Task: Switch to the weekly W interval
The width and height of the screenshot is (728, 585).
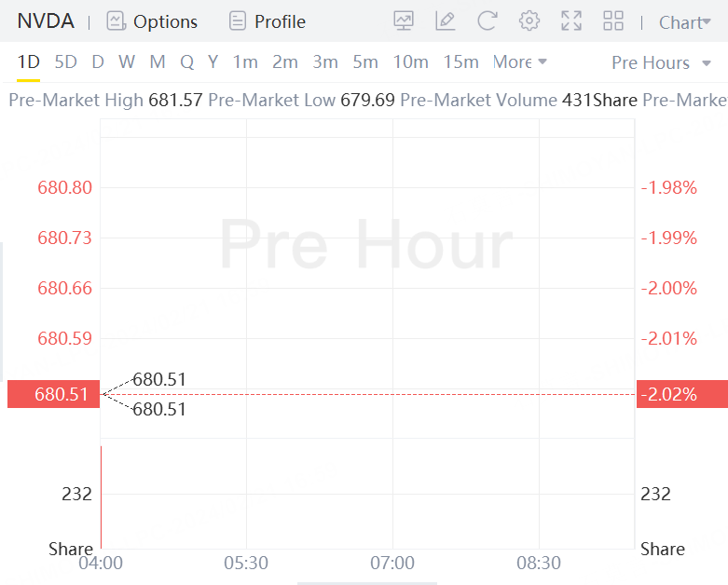Action: 127,62
